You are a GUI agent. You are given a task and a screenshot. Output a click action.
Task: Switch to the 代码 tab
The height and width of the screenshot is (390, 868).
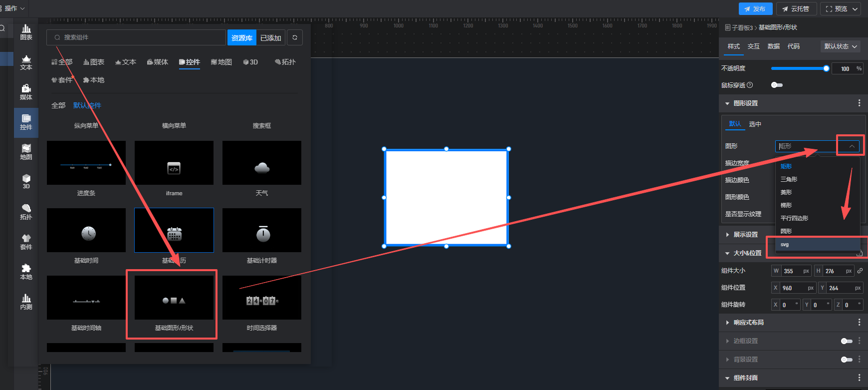point(793,46)
